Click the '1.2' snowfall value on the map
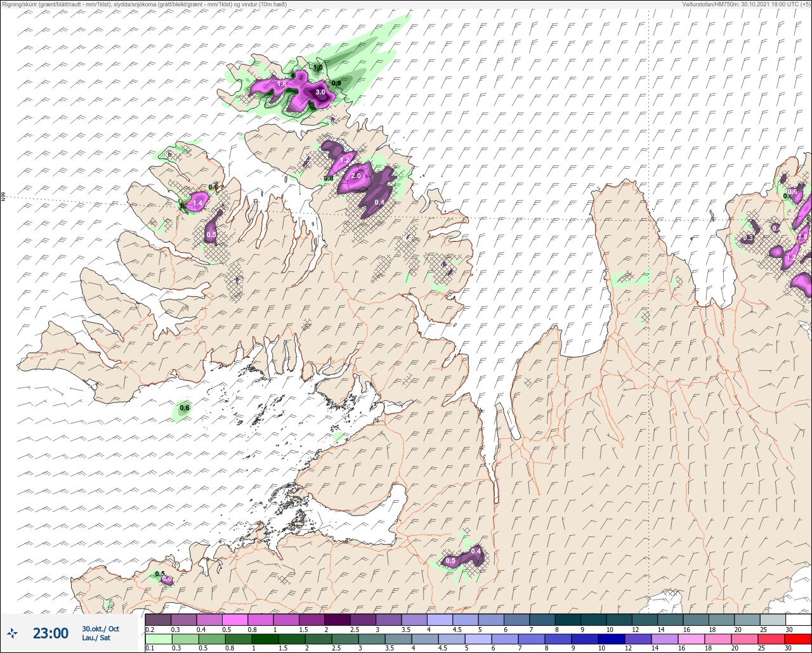812x653 pixels. [x=345, y=161]
